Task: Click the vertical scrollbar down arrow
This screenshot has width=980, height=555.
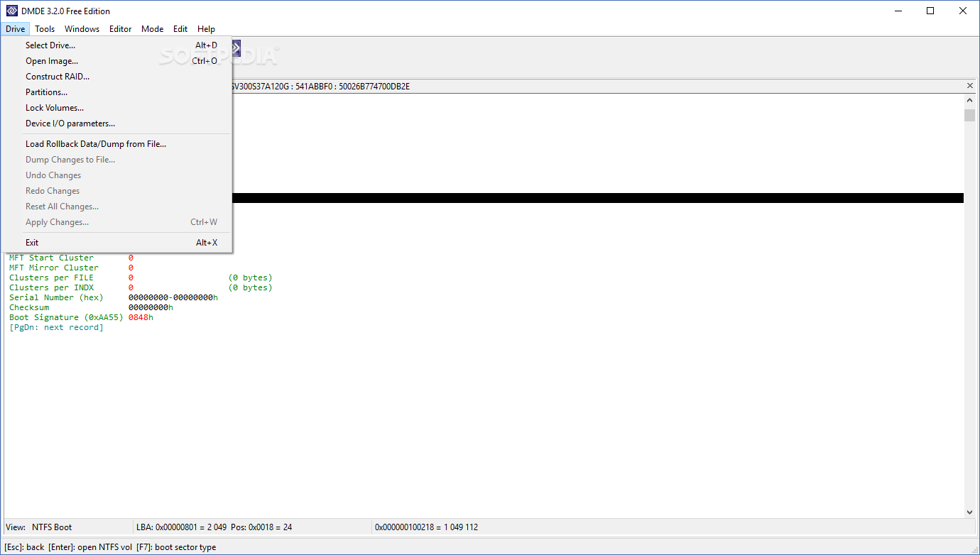Action: pos(969,512)
